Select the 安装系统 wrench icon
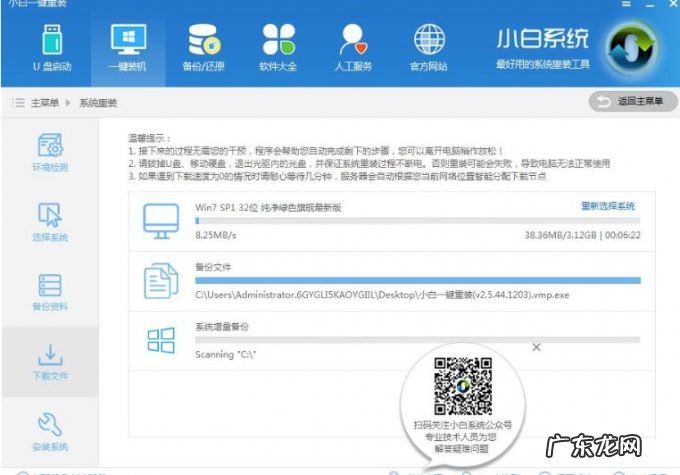The image size is (680, 475). [x=50, y=424]
